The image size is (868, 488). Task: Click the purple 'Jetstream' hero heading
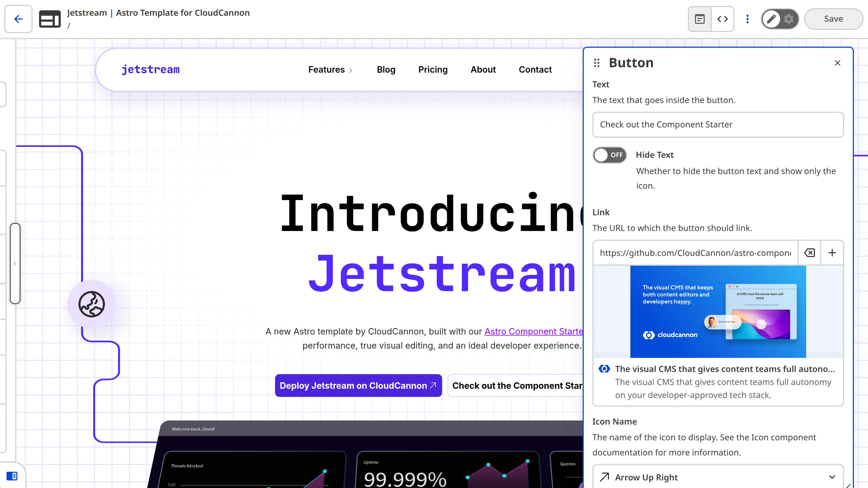442,273
